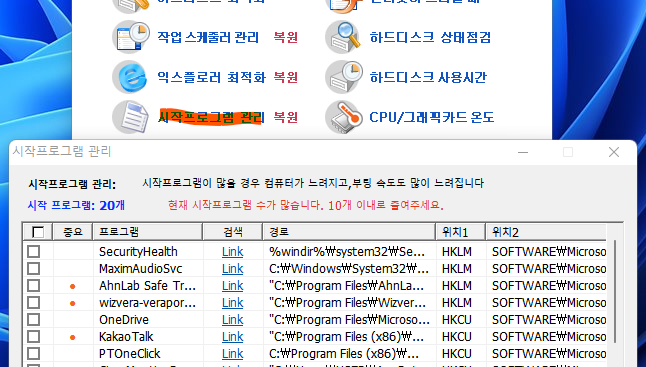
Task: Open the Link for KakaoTalk
Action: [x=232, y=337]
